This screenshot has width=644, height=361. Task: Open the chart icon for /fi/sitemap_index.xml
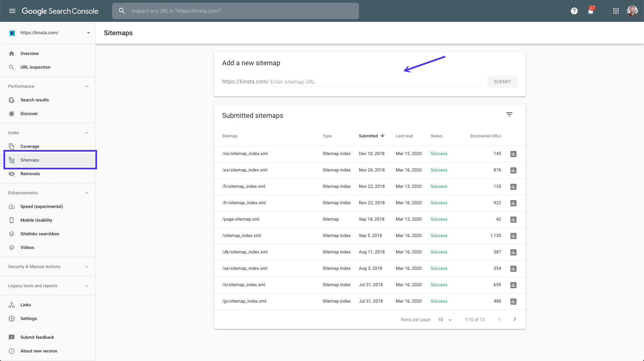point(513,187)
